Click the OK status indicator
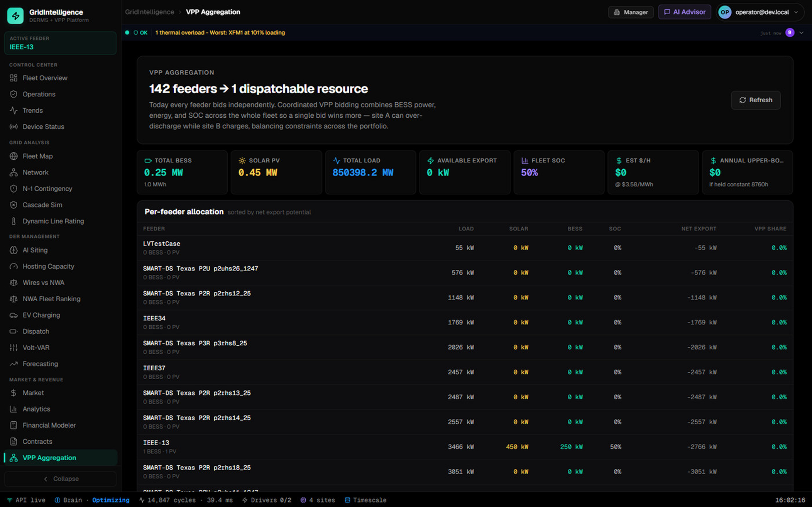 pyautogui.click(x=140, y=33)
